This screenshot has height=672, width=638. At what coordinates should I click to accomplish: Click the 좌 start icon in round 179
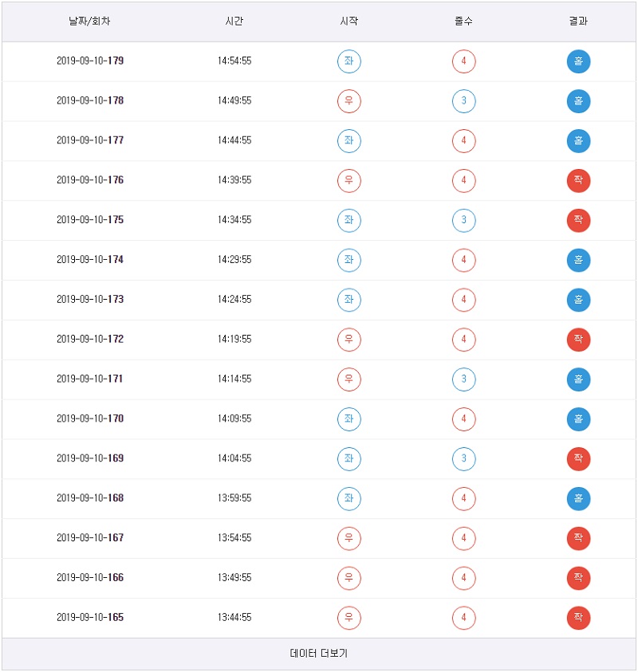pyautogui.click(x=349, y=61)
